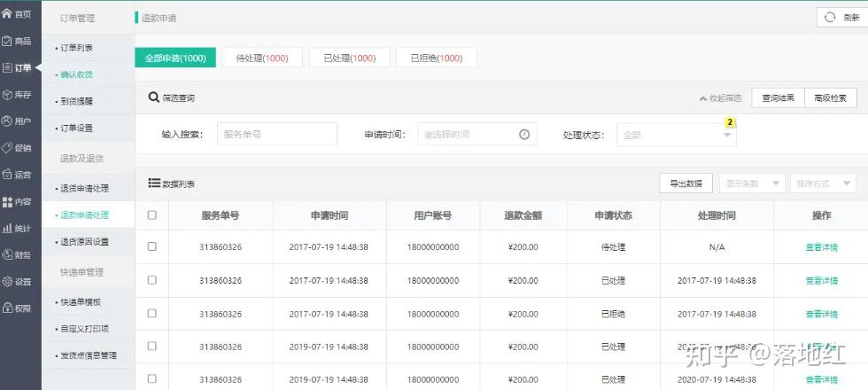Click the 权限 permissions lock icon

click(7, 308)
